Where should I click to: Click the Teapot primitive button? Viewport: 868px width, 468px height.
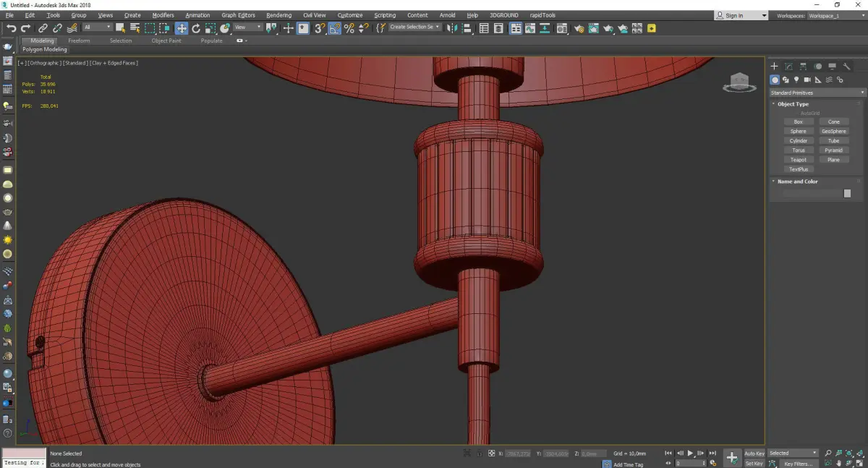798,160
